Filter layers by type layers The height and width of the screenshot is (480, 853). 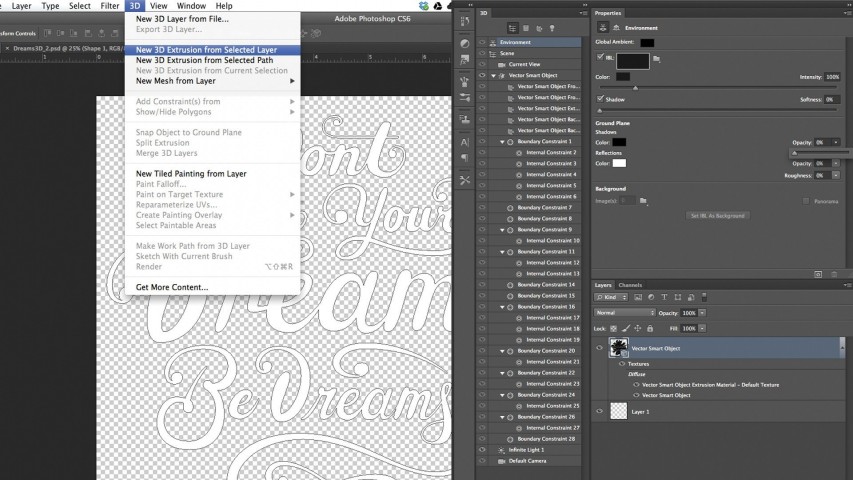[664, 297]
